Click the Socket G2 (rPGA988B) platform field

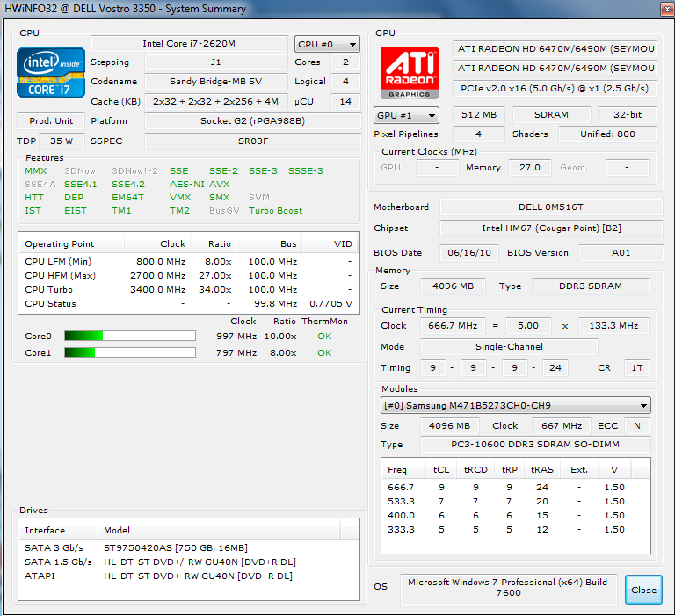tap(253, 121)
